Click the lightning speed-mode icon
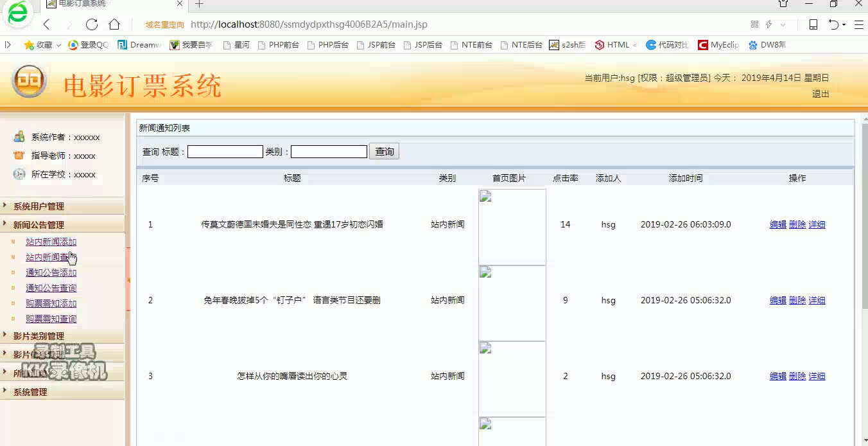Viewport: 868px width, 446px height. (768, 24)
